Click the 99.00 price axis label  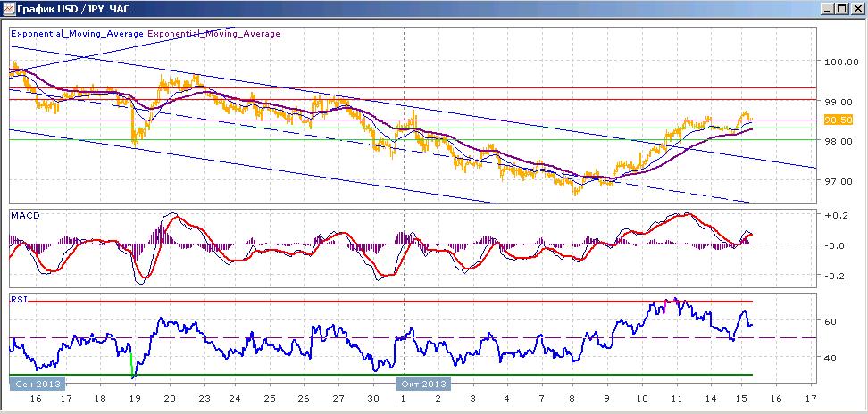coord(838,102)
